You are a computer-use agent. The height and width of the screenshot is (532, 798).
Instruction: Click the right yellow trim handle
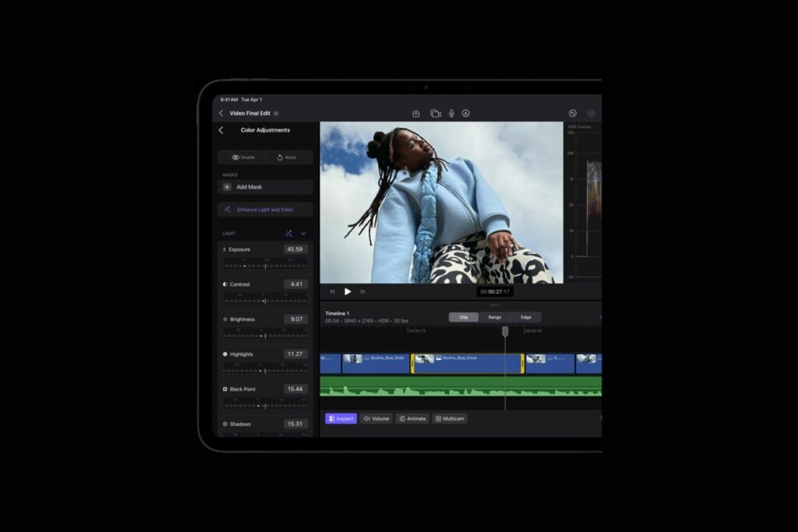tap(522, 364)
